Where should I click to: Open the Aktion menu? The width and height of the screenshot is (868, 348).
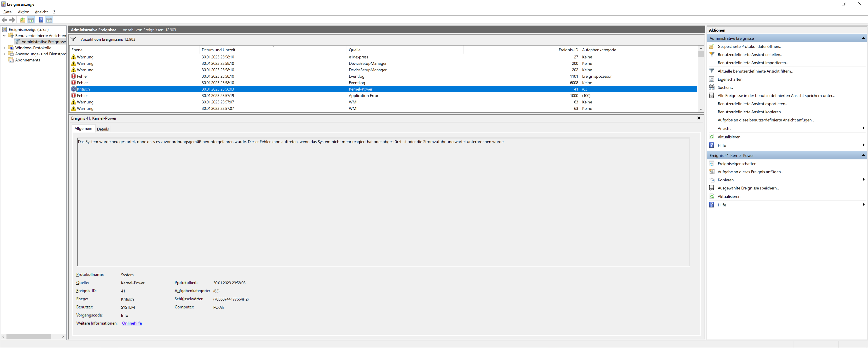pyautogui.click(x=24, y=12)
